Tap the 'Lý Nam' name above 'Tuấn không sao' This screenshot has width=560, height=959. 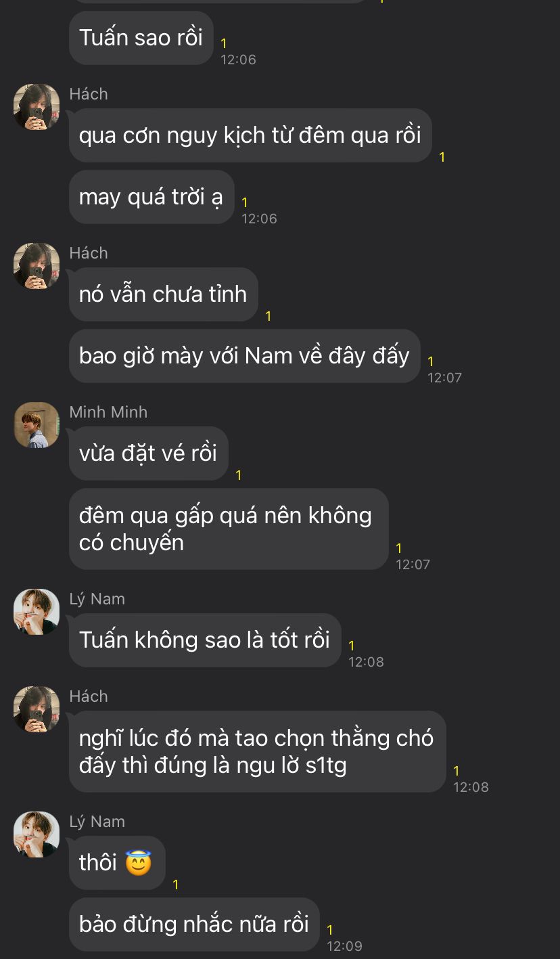click(97, 600)
